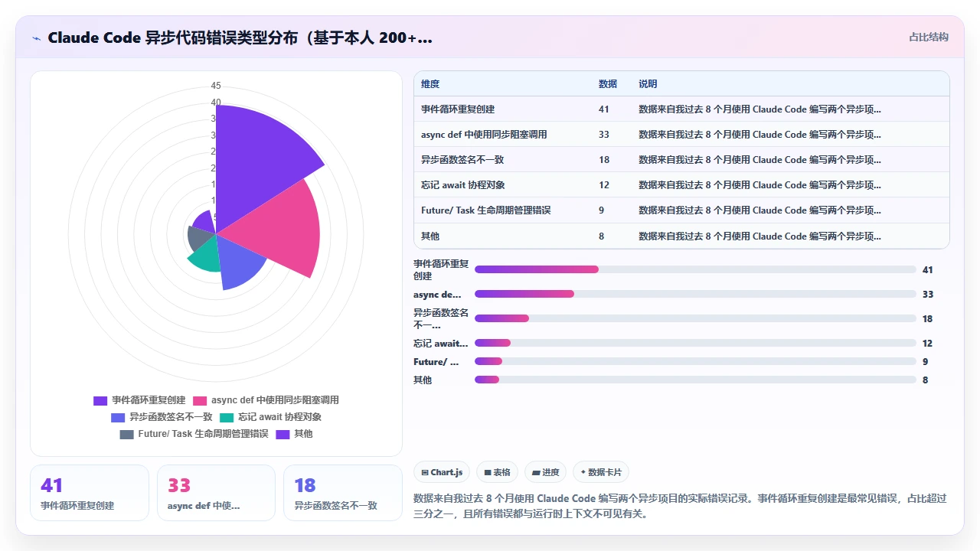
Task: Click the 45 axis tick label
Action: (216, 86)
